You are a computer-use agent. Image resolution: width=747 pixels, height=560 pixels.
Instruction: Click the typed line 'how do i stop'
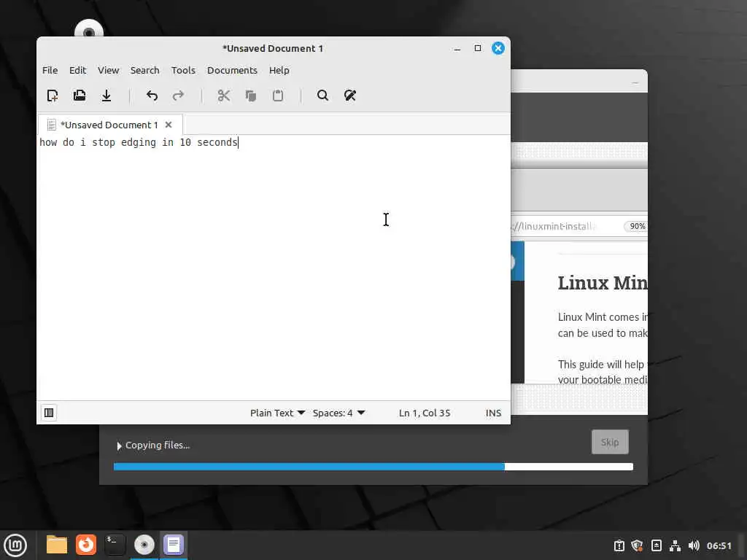point(77,142)
